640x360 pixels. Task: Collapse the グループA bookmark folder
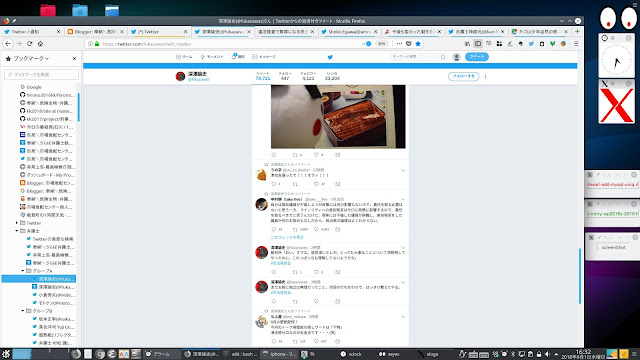pos(23,271)
